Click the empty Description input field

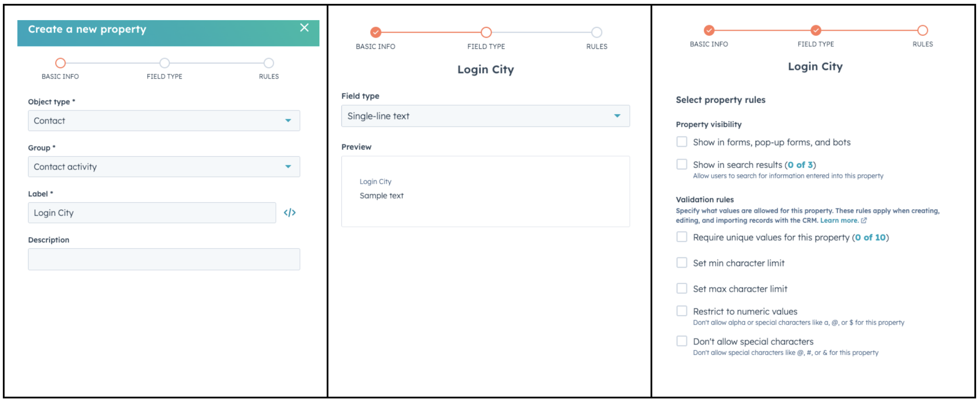point(163,259)
